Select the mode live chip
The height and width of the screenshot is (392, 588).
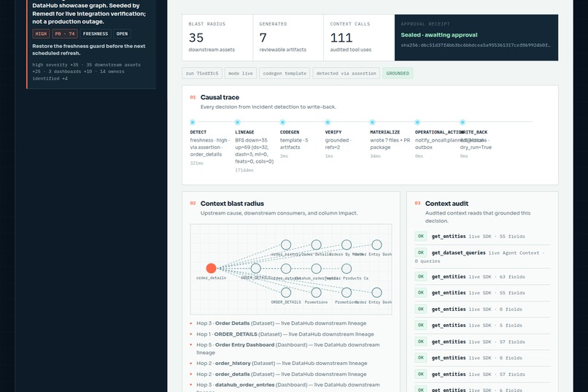pyautogui.click(x=241, y=73)
